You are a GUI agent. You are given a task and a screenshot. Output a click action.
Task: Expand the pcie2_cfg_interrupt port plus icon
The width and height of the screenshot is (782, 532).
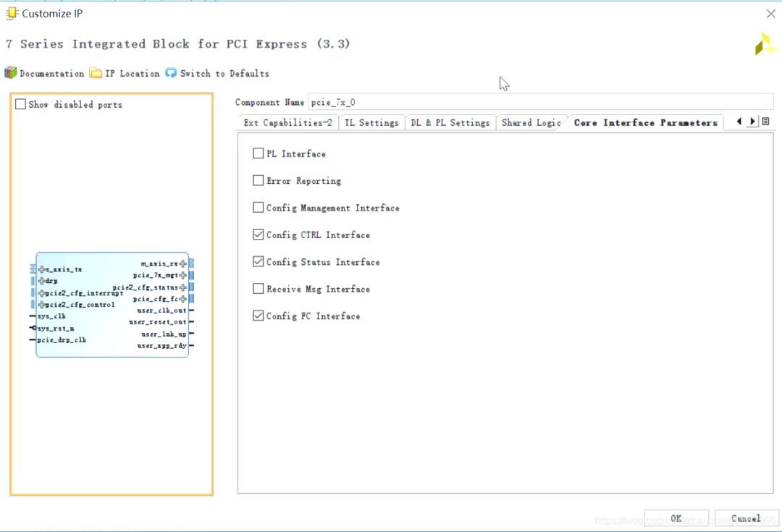(42, 293)
